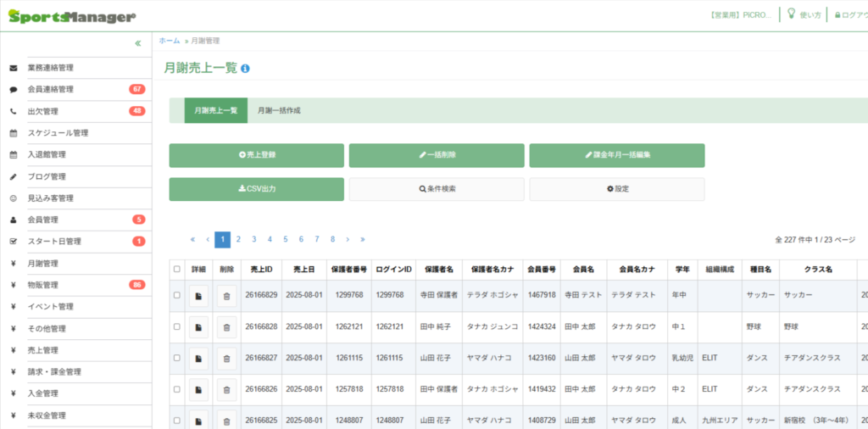Go to page 8 of results
The height and width of the screenshot is (429, 868).
point(332,240)
